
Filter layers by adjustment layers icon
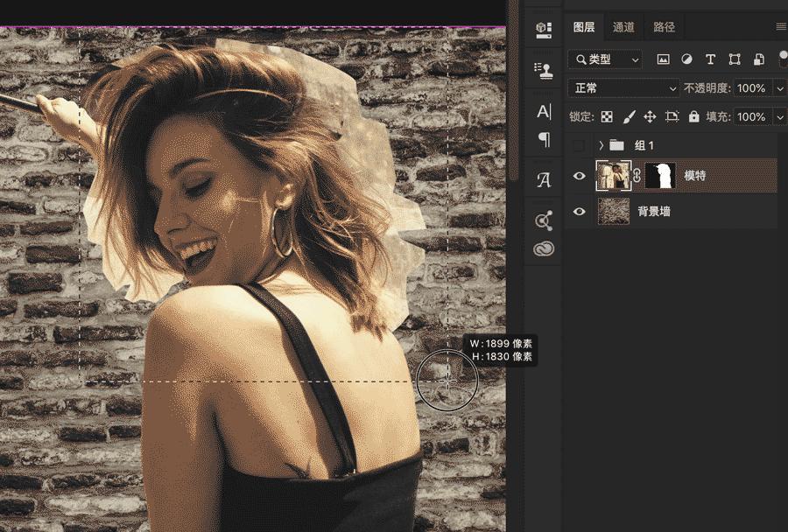tap(686, 59)
